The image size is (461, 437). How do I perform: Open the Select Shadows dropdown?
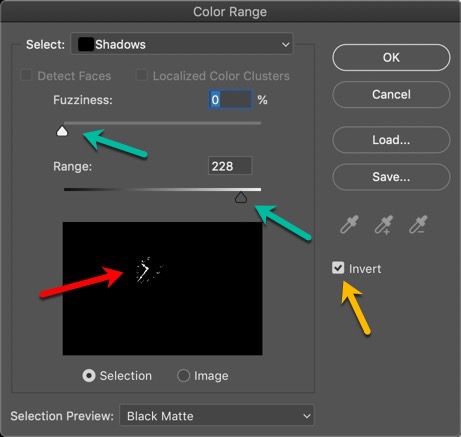(x=182, y=44)
